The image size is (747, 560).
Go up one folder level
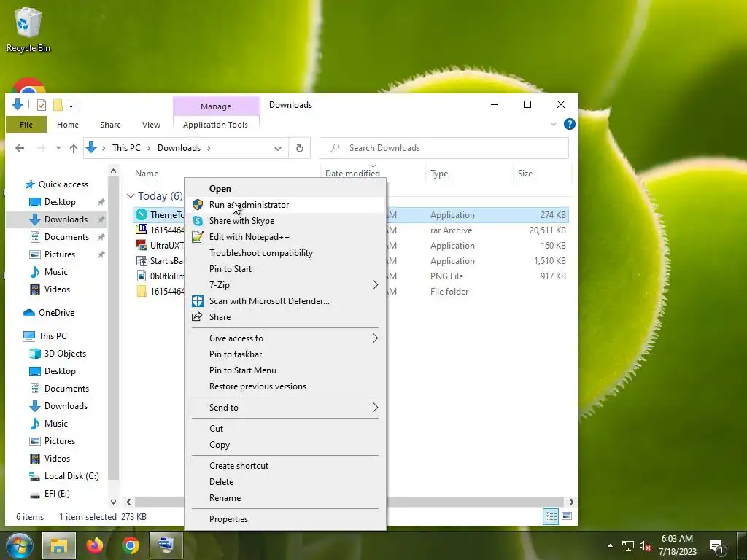pos(74,148)
